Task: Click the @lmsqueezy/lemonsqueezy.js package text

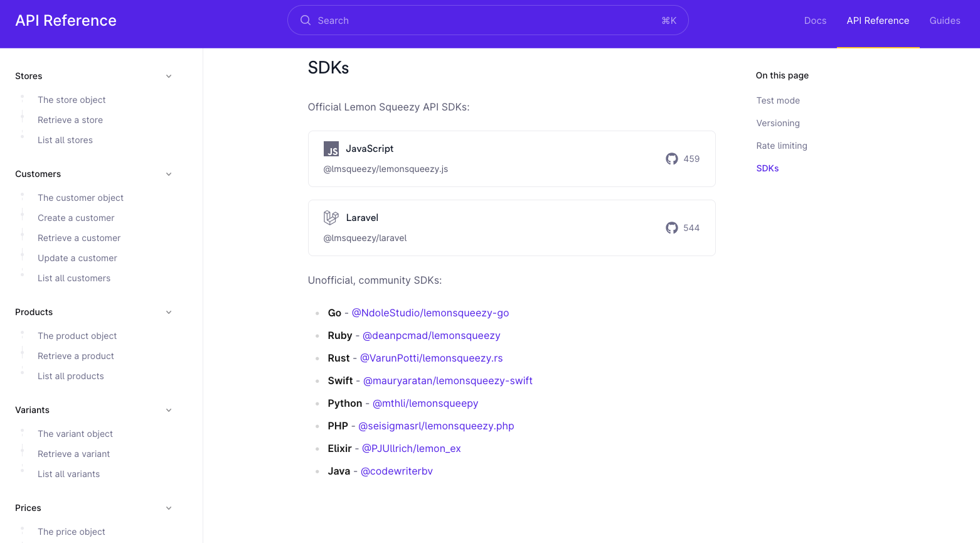Action: tap(385, 169)
